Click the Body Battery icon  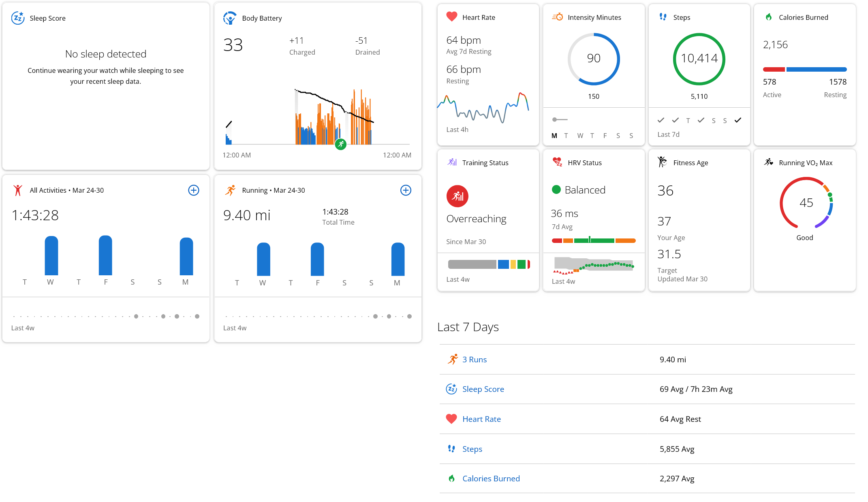(230, 18)
